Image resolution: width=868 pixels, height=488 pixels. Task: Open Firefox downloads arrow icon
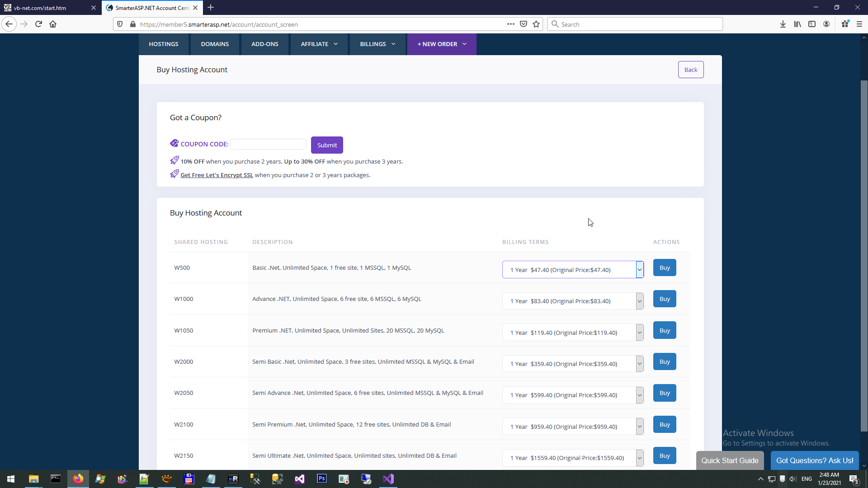point(783,24)
